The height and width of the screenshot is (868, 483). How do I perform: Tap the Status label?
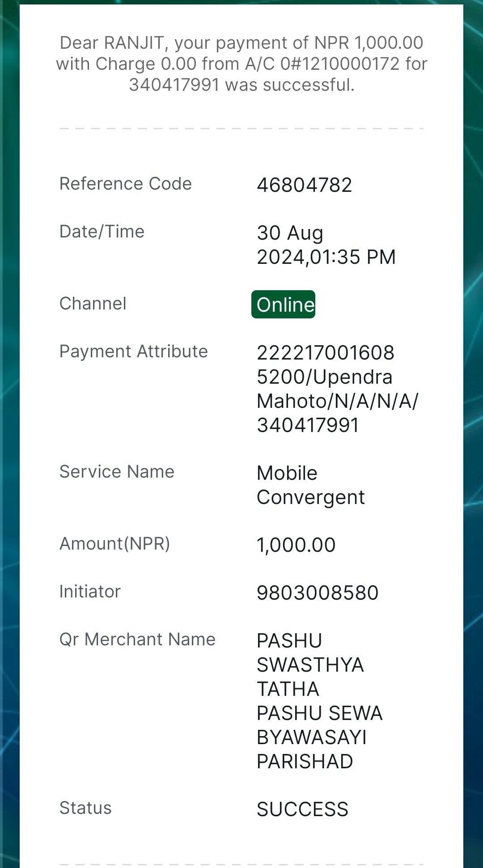85,808
